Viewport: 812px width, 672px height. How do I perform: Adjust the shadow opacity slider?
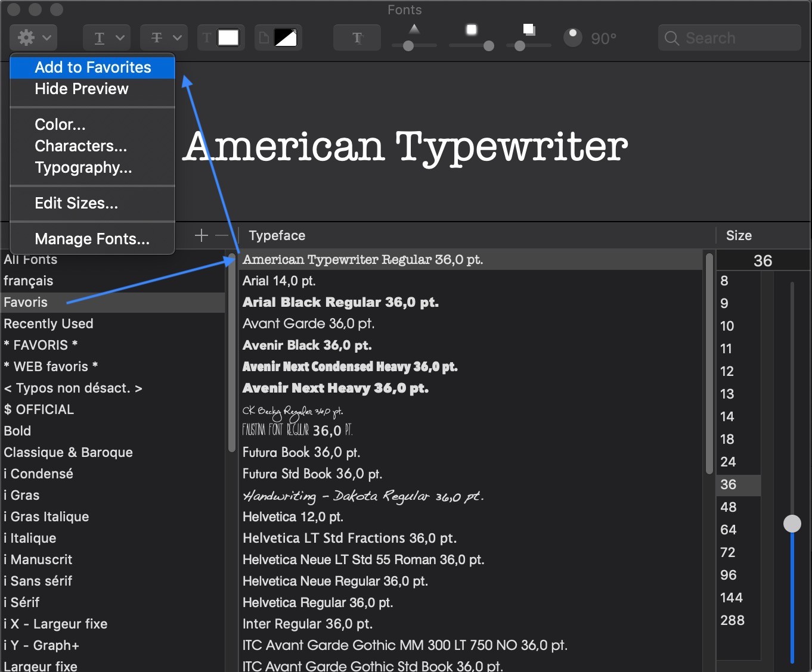click(408, 46)
